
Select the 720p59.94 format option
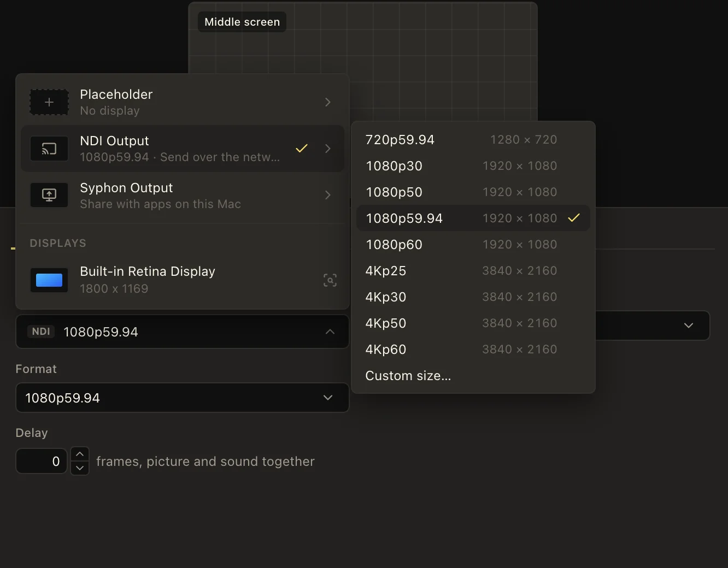click(473, 140)
